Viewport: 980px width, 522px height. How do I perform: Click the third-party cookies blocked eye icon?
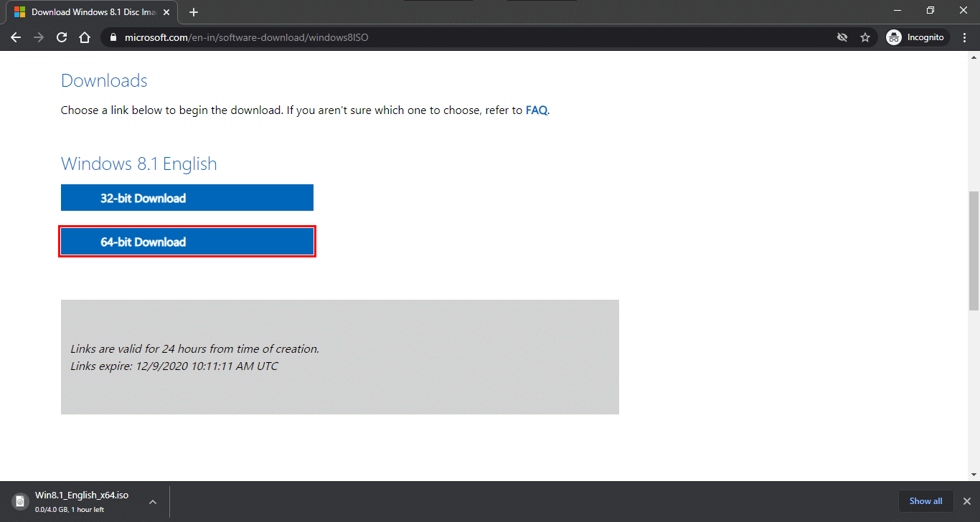(842, 37)
